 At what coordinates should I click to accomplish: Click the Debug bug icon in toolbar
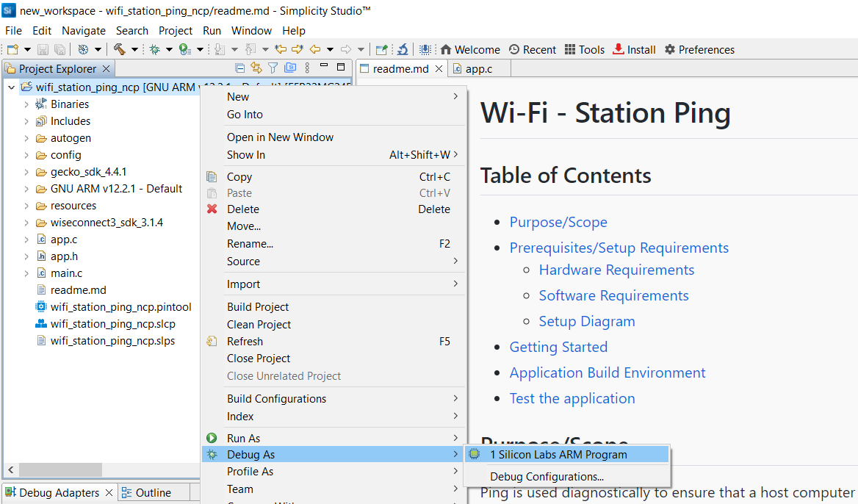click(x=155, y=49)
